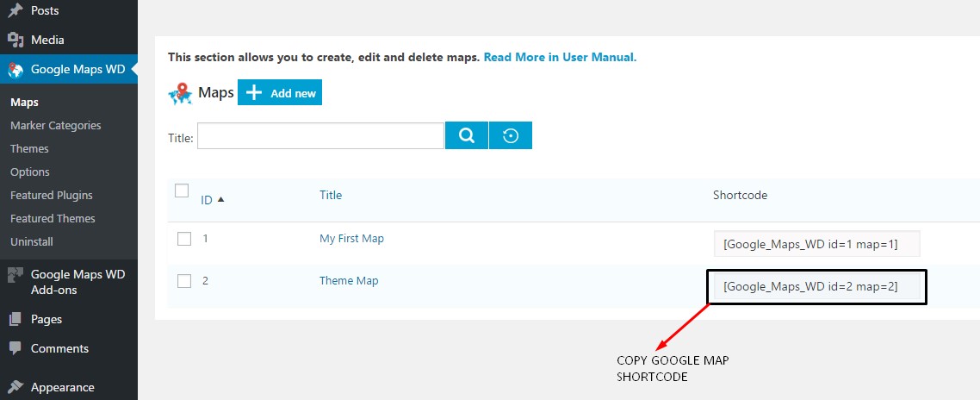Open the Options submenu item
The width and height of the screenshot is (980, 400).
point(30,172)
